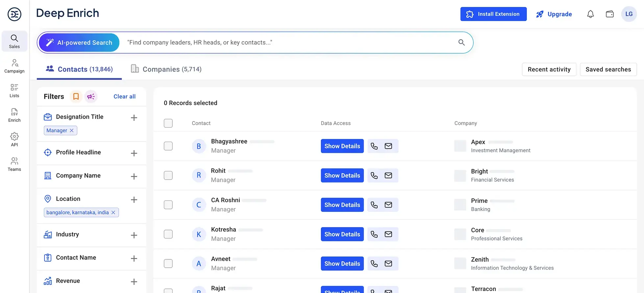Open Recent activity
This screenshot has height=293, width=644.
coord(549,69)
